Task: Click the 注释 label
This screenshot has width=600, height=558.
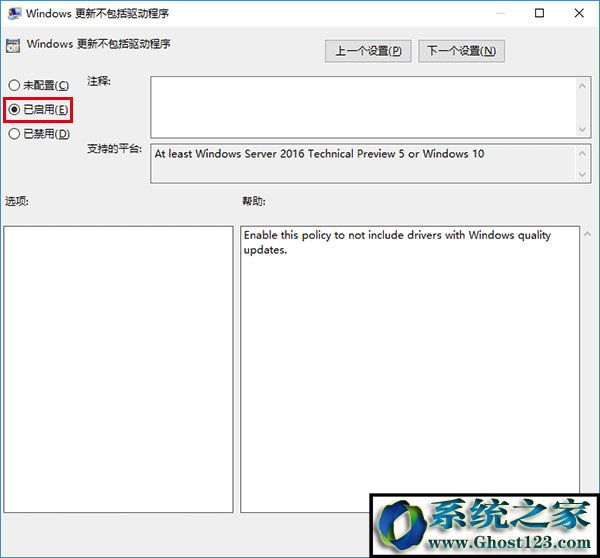Action: click(99, 81)
